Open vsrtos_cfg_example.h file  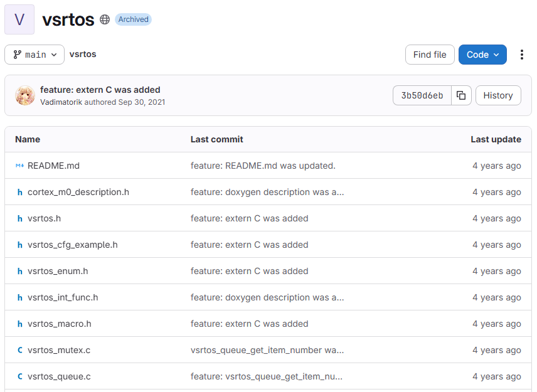[x=73, y=245]
